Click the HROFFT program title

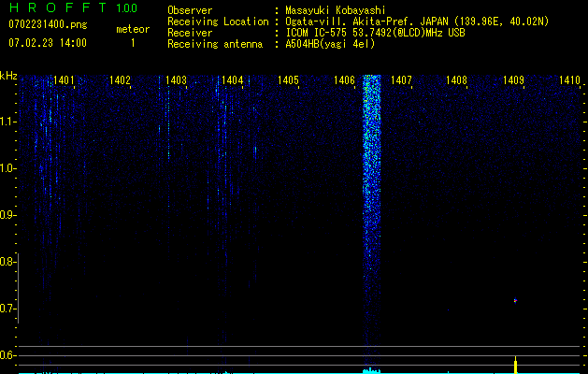[58, 7]
